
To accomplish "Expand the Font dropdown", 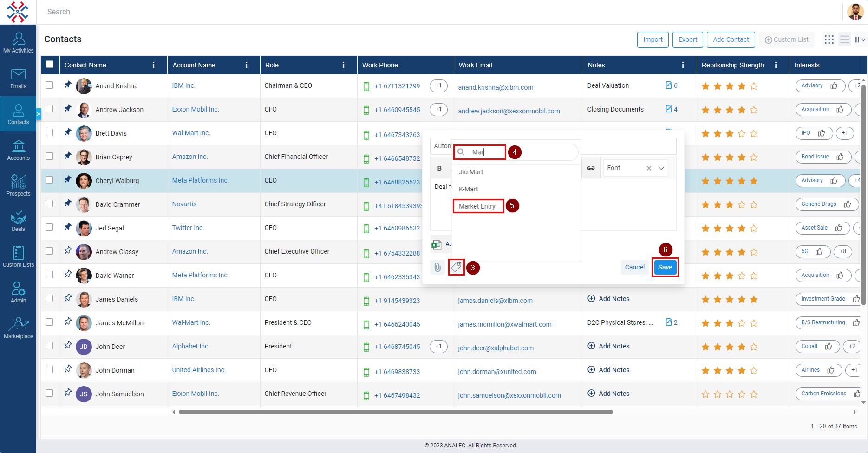I will coord(661,168).
